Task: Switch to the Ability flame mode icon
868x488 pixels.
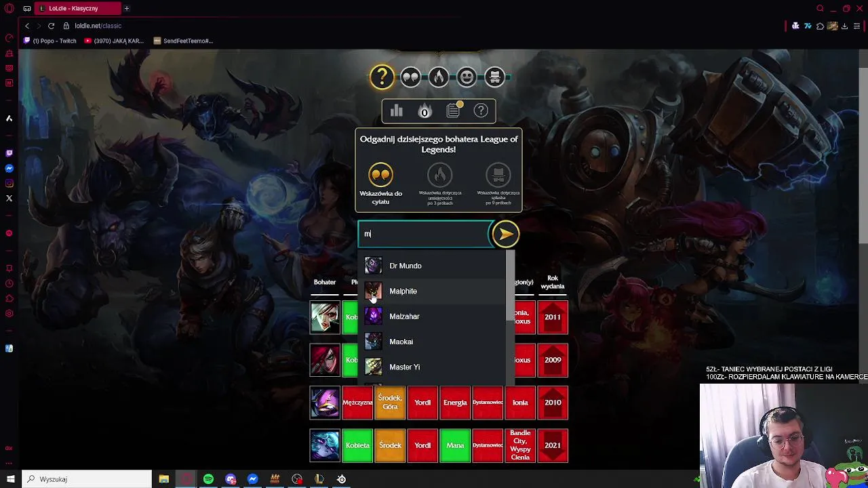Action: click(x=439, y=77)
